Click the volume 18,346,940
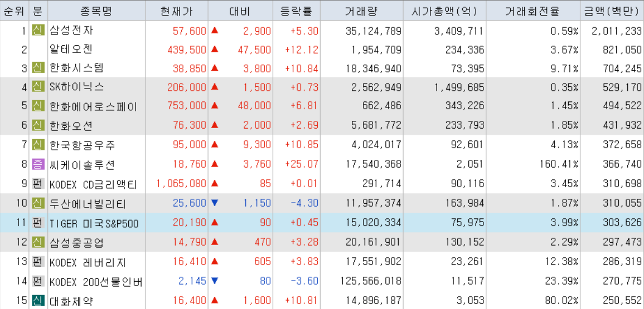 tap(374, 68)
